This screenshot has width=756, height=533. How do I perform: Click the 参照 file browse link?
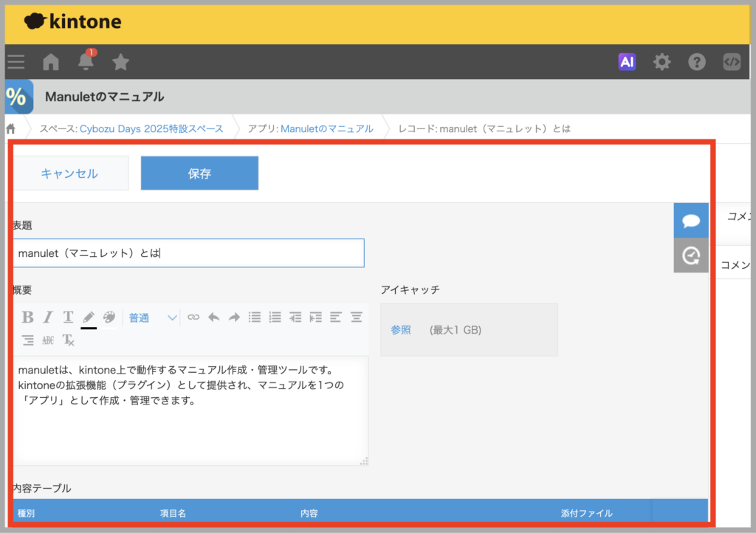(401, 330)
